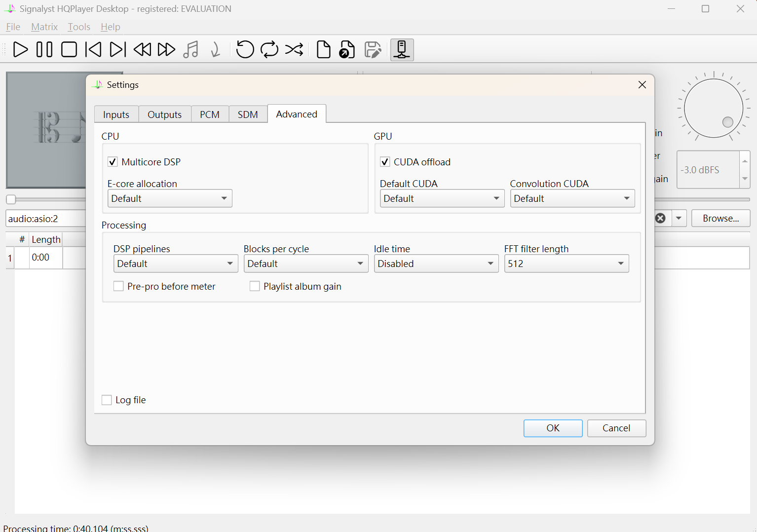The height and width of the screenshot is (532, 757).
Task: Click the save playlist floppy icon
Action: pos(373,50)
